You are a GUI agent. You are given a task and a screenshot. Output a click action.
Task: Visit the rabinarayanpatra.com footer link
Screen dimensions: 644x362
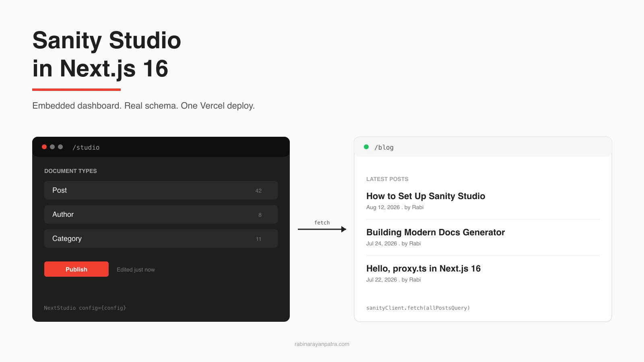coord(322,344)
